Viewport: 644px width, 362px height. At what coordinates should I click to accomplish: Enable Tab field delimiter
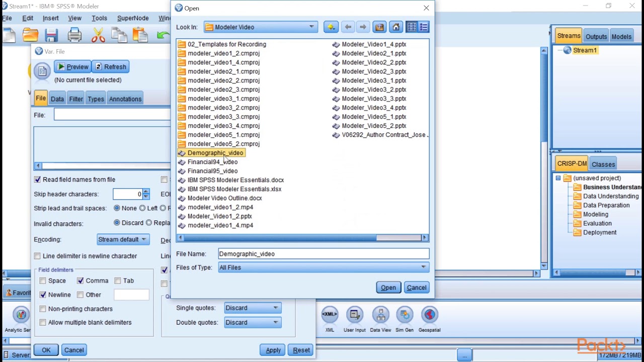(118, 281)
